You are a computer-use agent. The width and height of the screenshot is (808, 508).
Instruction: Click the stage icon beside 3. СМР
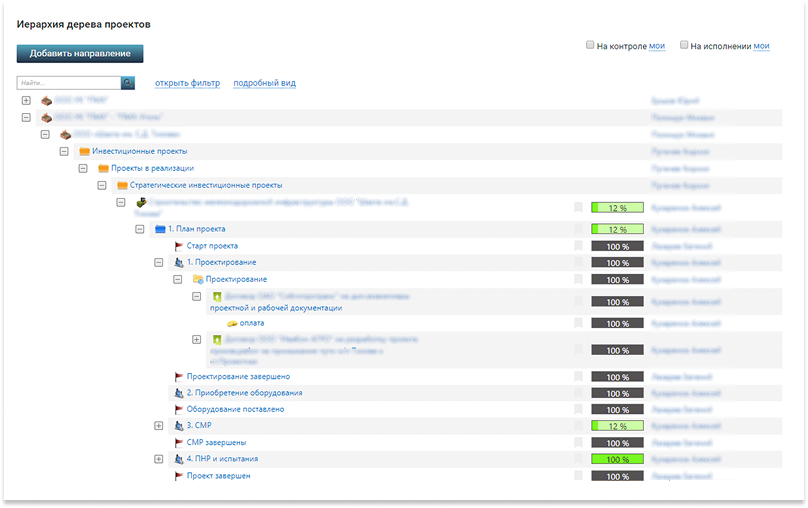179,426
